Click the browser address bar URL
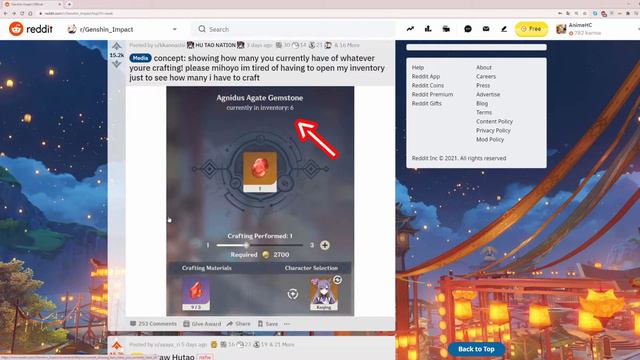This screenshot has height=360, width=640. click(x=78, y=13)
